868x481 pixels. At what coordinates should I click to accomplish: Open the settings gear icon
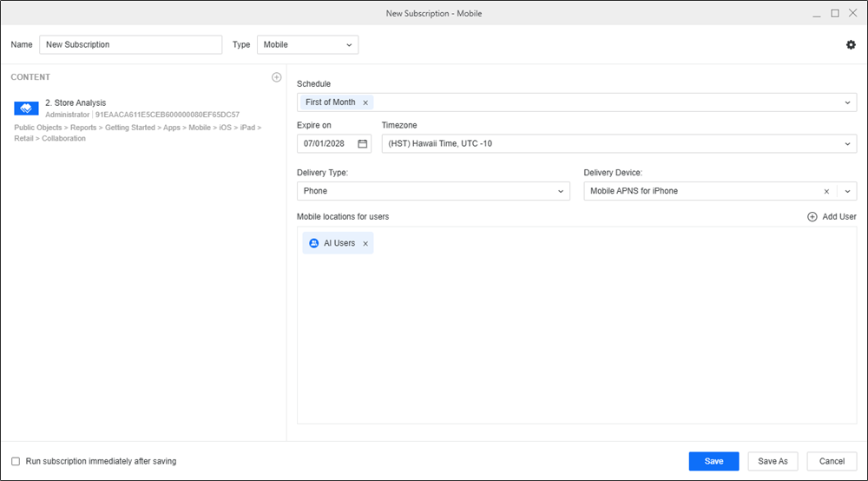(x=851, y=45)
